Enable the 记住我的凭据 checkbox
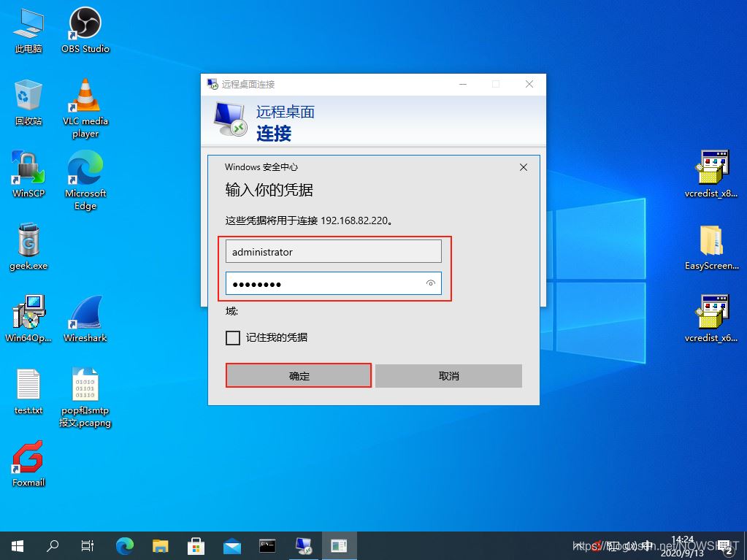This screenshot has width=747, height=560. click(x=233, y=337)
